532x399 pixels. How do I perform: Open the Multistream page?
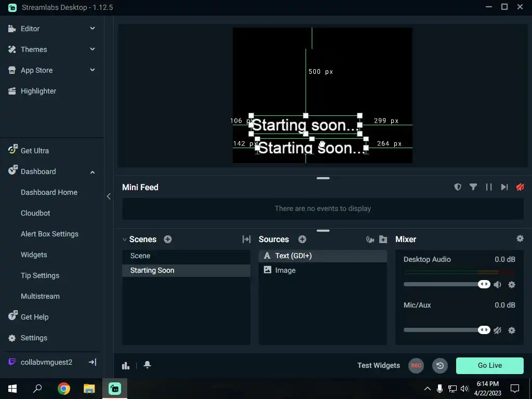pos(40,296)
